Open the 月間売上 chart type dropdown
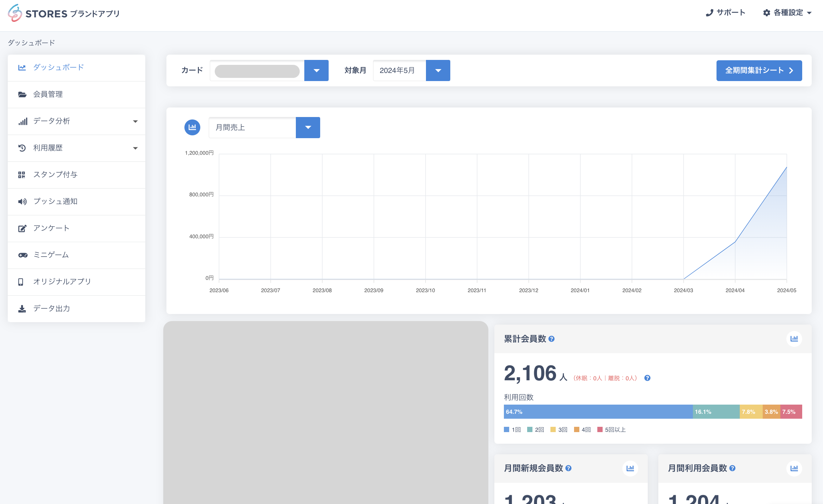Screen dimensions: 823x504 click(308, 128)
